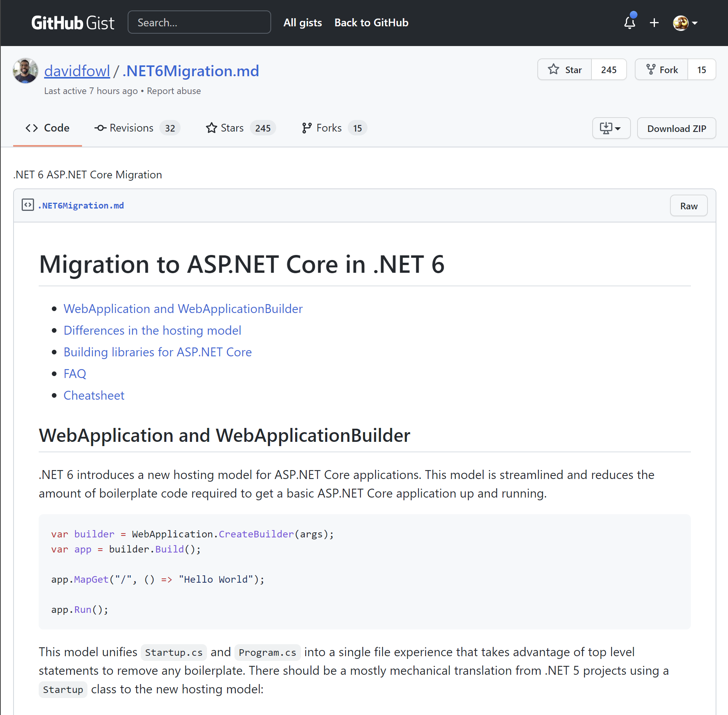This screenshot has width=728, height=715.
Task: Star this gist
Action: [x=565, y=70]
